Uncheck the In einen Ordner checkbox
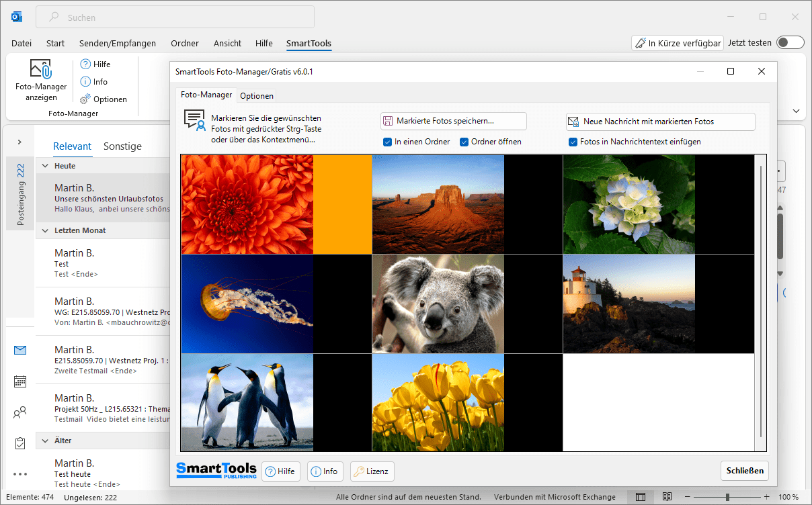This screenshot has height=505, width=812. [x=388, y=142]
